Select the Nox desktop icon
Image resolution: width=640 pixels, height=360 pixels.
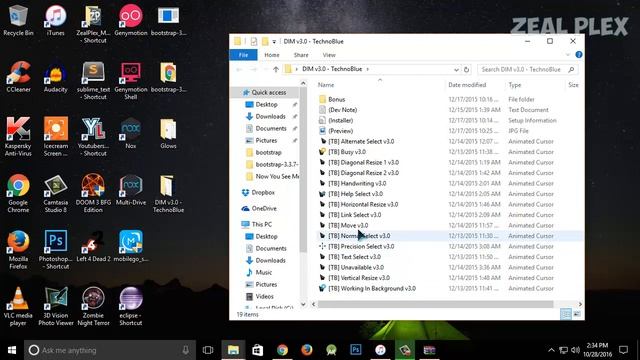coord(131,133)
